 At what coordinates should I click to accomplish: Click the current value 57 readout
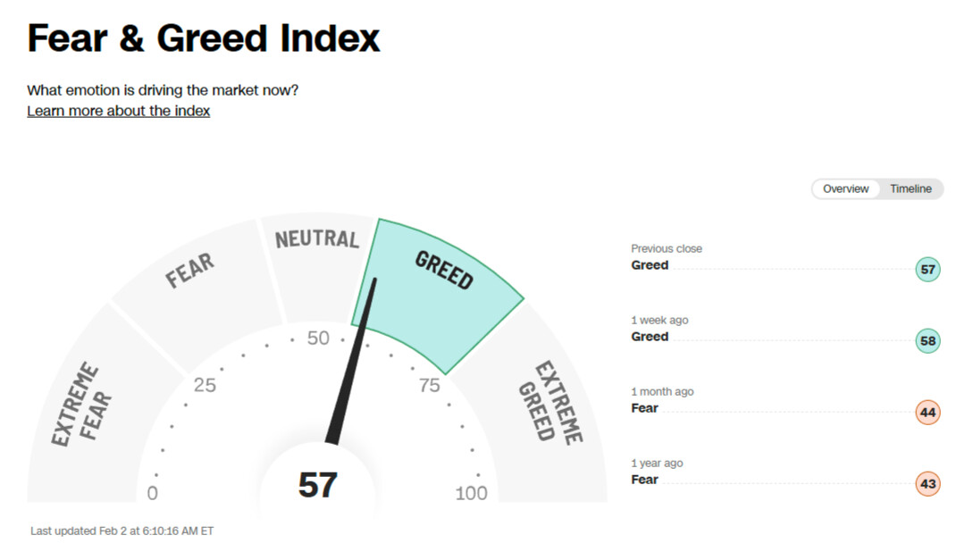317,485
